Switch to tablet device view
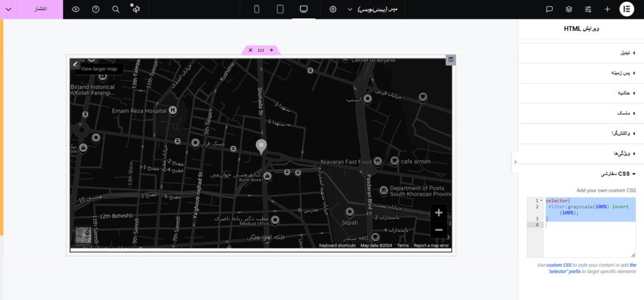This screenshot has height=300, width=644. point(280,9)
